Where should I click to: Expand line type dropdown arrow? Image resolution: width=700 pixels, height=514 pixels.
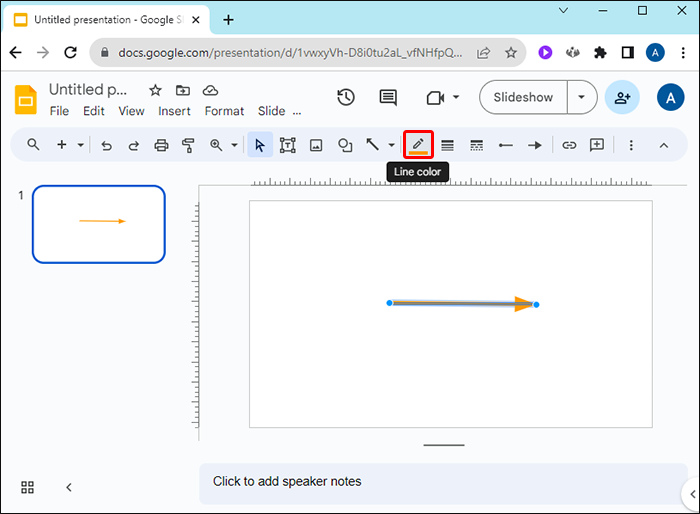click(x=392, y=145)
